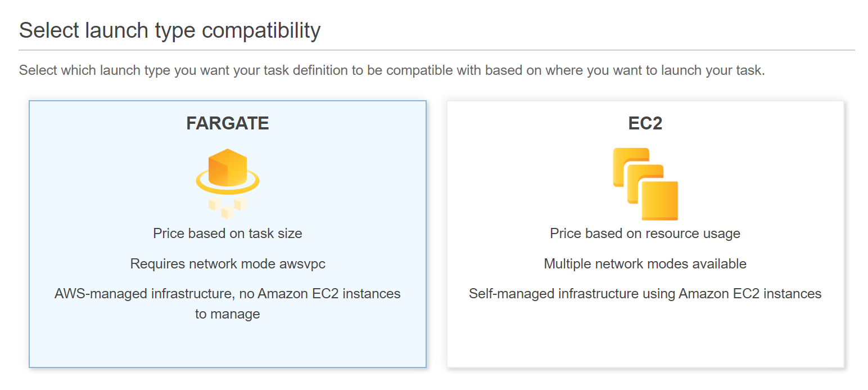Click "Multiple network modes available" line
Screen dimensions: 868x390
click(x=645, y=263)
